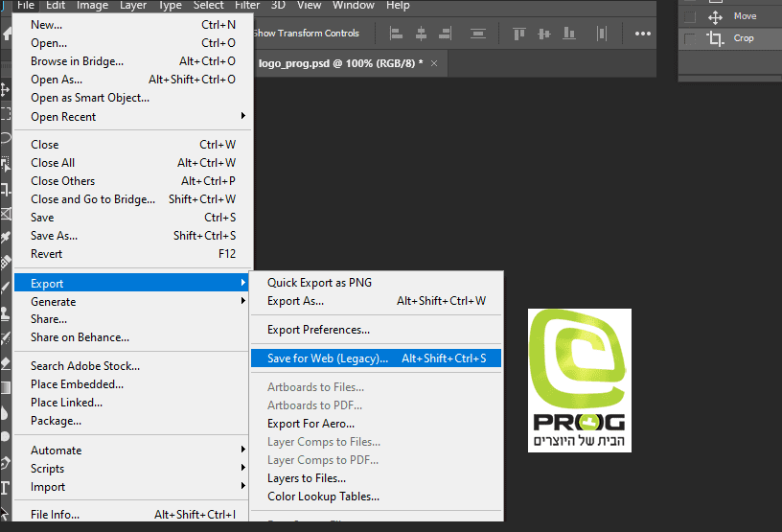Image resolution: width=782 pixels, height=532 pixels.
Task: Select the Eraser tool
Action: 5,363
